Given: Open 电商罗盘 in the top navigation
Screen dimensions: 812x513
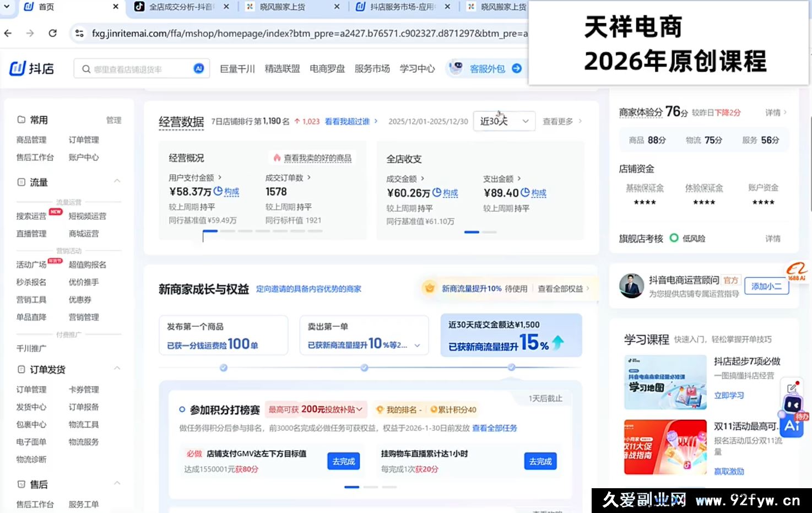Looking at the screenshot, I should point(327,68).
